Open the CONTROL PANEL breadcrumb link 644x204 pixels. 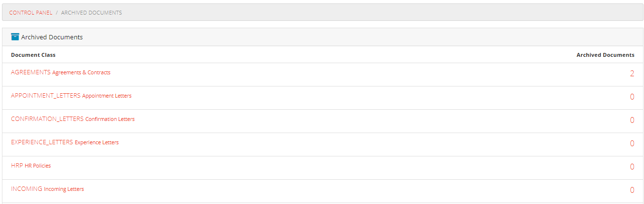pyautogui.click(x=31, y=13)
